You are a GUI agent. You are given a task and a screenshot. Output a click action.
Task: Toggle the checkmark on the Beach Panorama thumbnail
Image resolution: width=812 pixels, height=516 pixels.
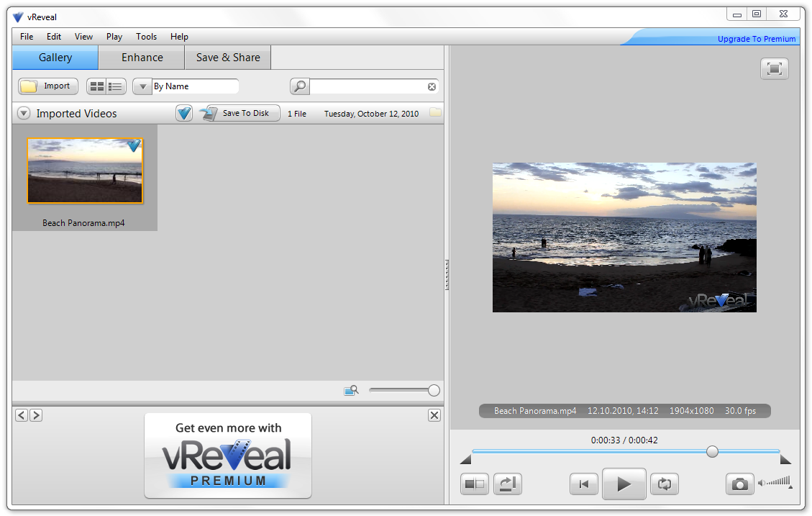point(134,145)
